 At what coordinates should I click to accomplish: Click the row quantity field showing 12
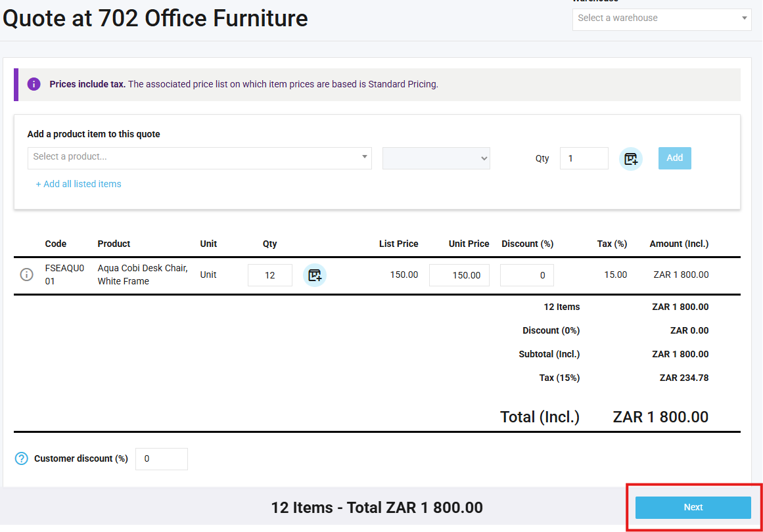269,275
